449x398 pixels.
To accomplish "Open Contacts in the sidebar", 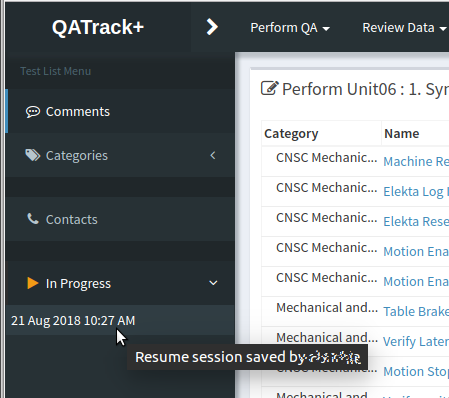I will [x=120, y=219].
